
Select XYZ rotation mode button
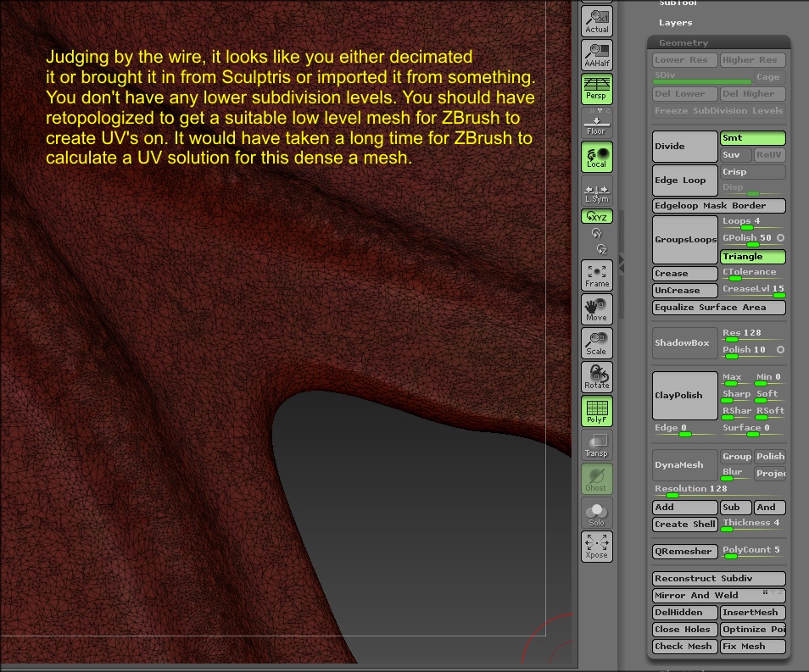597,217
